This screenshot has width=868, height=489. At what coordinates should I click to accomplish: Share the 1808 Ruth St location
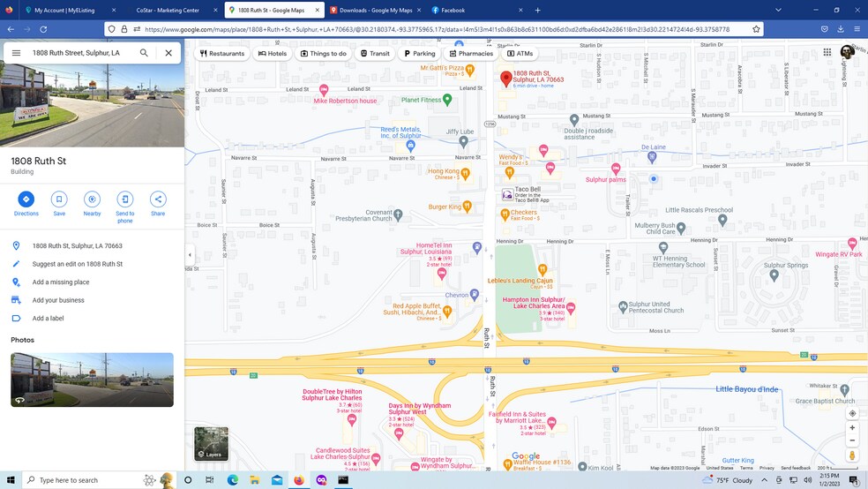click(x=158, y=199)
